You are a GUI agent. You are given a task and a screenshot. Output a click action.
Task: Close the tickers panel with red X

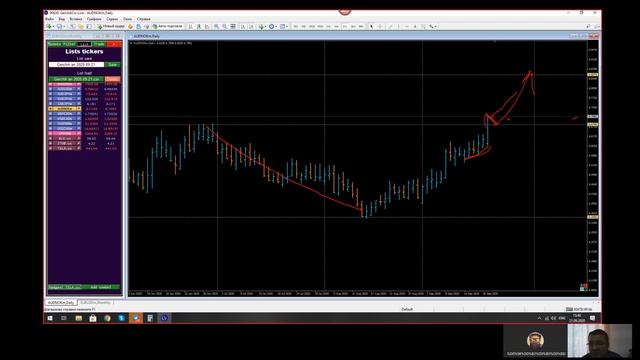pos(114,44)
